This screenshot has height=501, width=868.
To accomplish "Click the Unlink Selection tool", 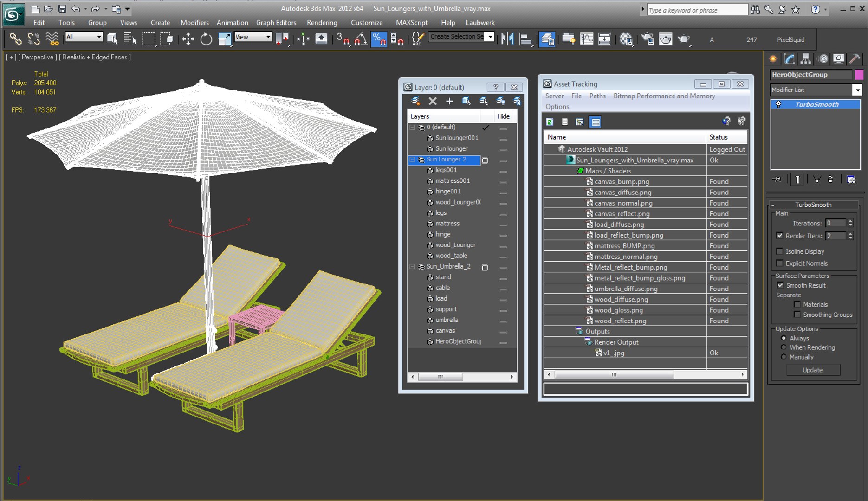I will point(33,39).
